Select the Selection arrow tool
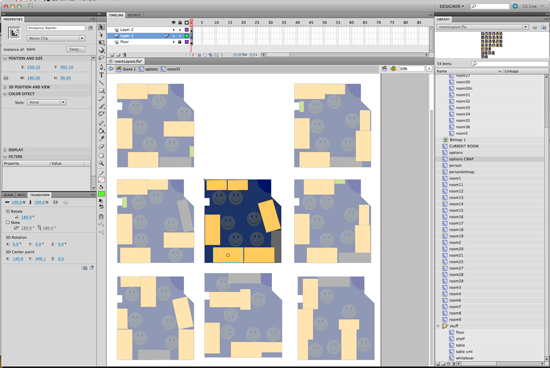Image resolution: width=550 pixels, height=368 pixels. tap(101, 27)
